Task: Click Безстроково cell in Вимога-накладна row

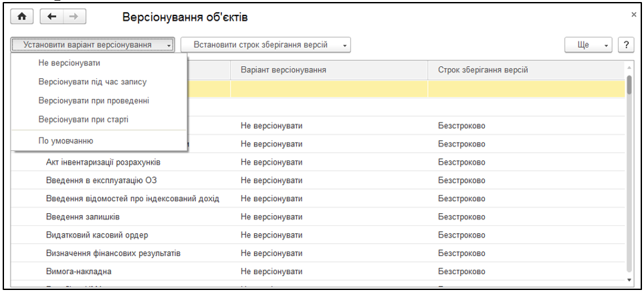Action: [x=461, y=271]
